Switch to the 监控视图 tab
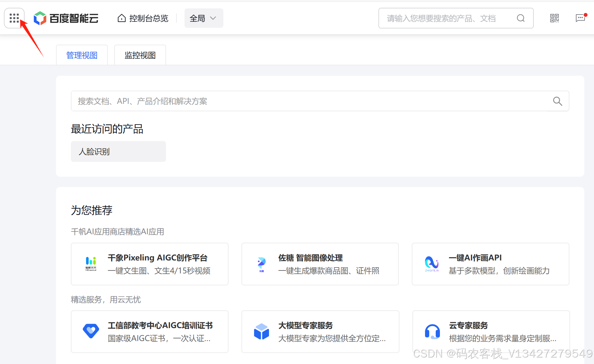This screenshot has height=364, width=594. tap(140, 55)
